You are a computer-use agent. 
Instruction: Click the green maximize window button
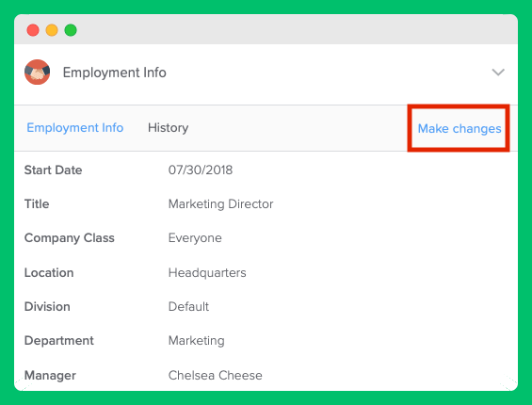[71, 30]
